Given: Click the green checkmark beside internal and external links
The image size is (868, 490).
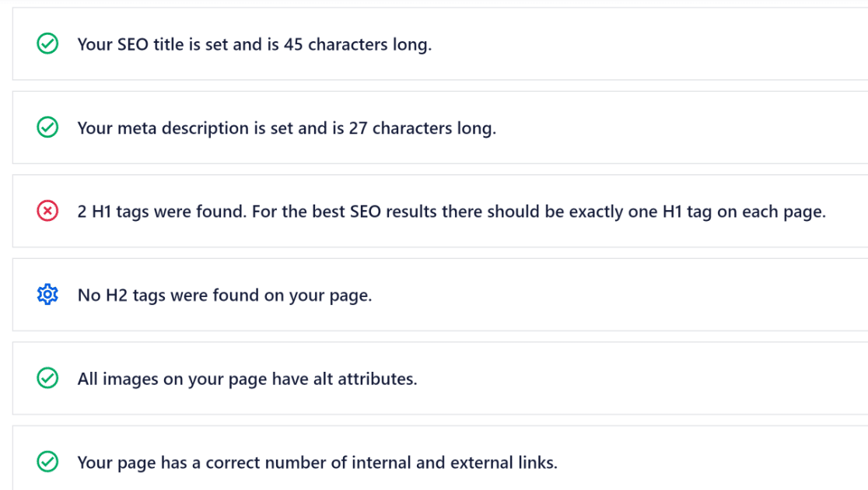Looking at the screenshot, I should click(x=47, y=462).
